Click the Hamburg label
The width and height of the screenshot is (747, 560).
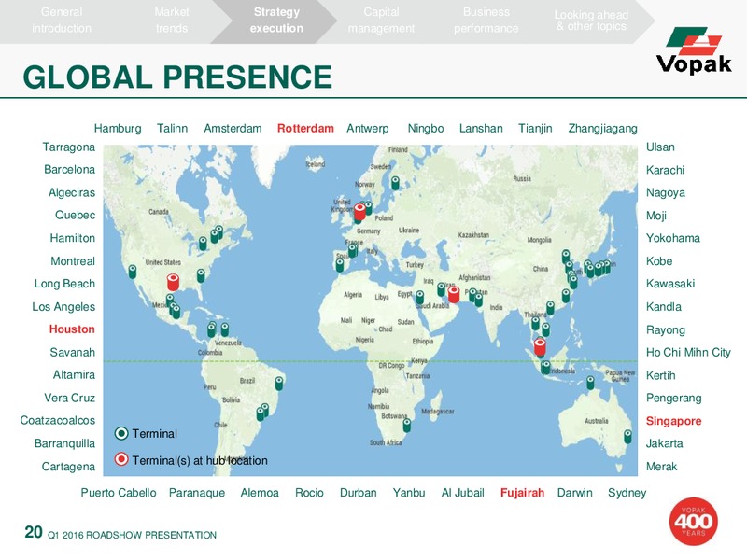[x=118, y=129]
